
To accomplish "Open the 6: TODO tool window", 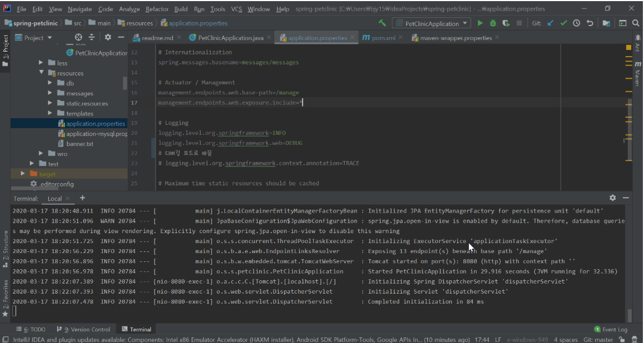I will point(31,330).
